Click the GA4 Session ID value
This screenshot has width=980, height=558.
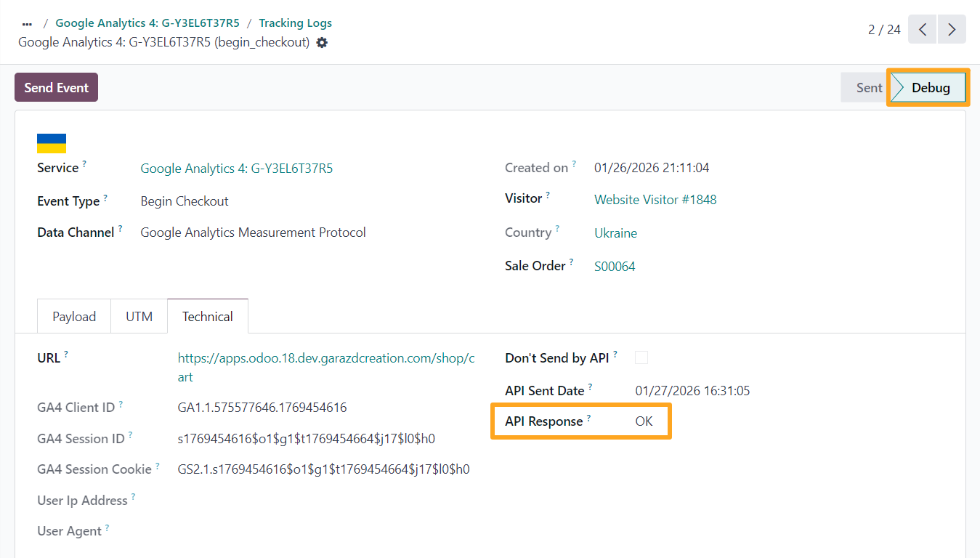pyautogui.click(x=306, y=439)
